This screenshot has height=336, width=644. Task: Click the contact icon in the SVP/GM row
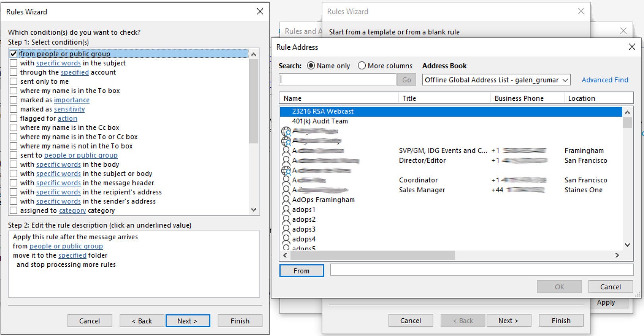[x=286, y=150]
